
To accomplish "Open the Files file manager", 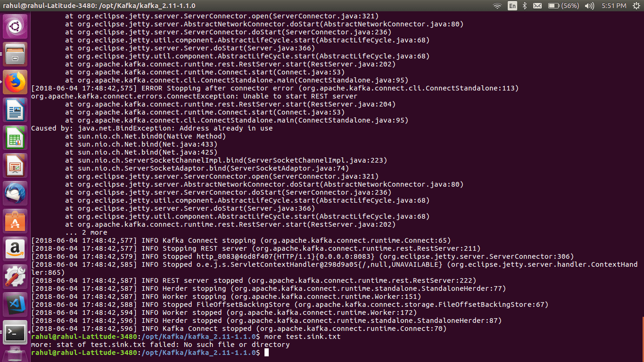I will (15, 54).
